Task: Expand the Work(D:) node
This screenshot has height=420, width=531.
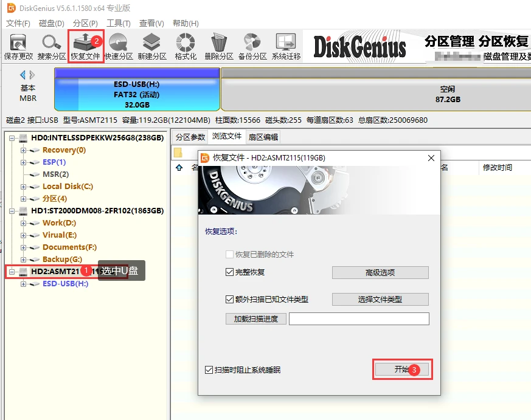Action: [23, 223]
